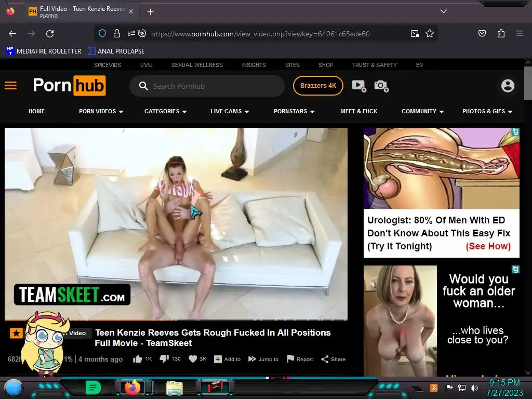Click the magnifier search icon
The image size is (532, 399).
point(143,86)
